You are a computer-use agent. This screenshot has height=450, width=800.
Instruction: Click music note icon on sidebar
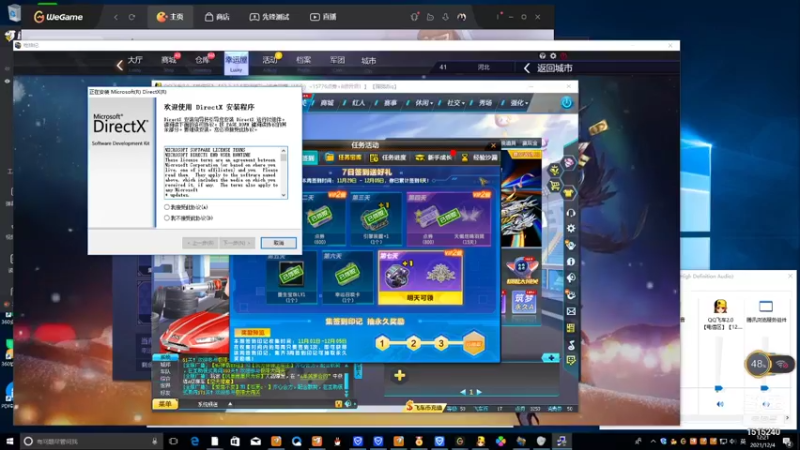click(x=571, y=345)
